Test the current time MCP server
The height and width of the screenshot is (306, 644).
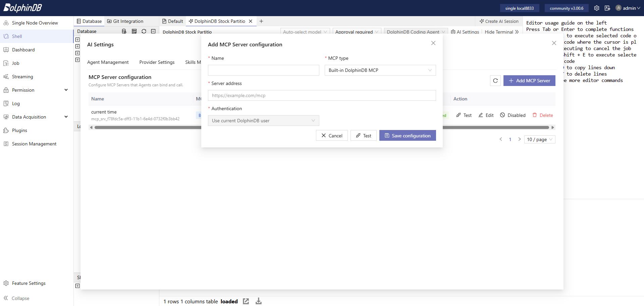[464, 115]
